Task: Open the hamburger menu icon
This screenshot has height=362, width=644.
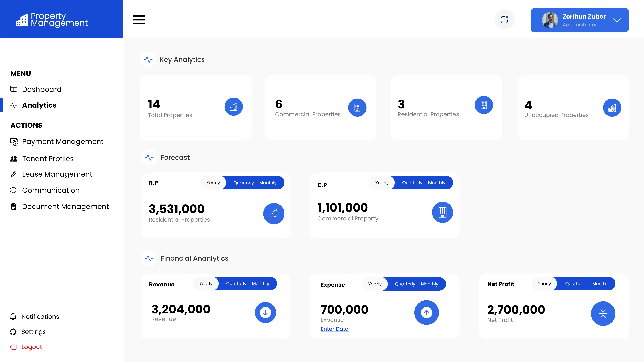Action: [x=139, y=20]
